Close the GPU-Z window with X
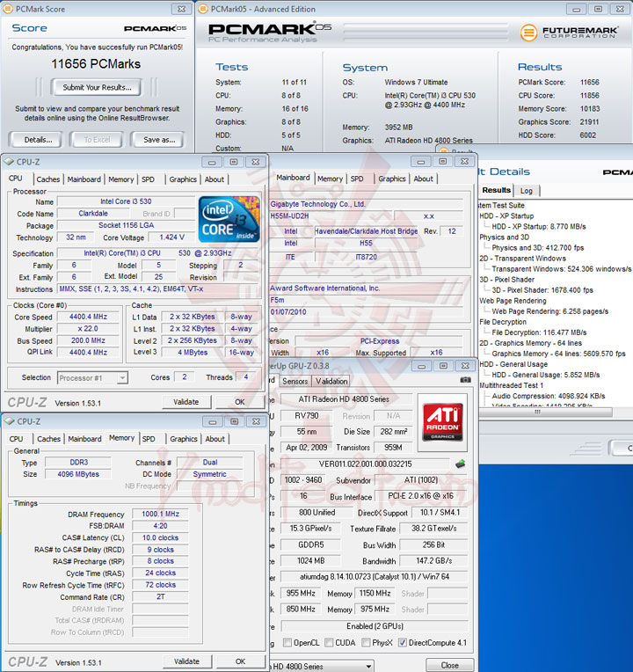The image size is (633, 672). [465, 366]
